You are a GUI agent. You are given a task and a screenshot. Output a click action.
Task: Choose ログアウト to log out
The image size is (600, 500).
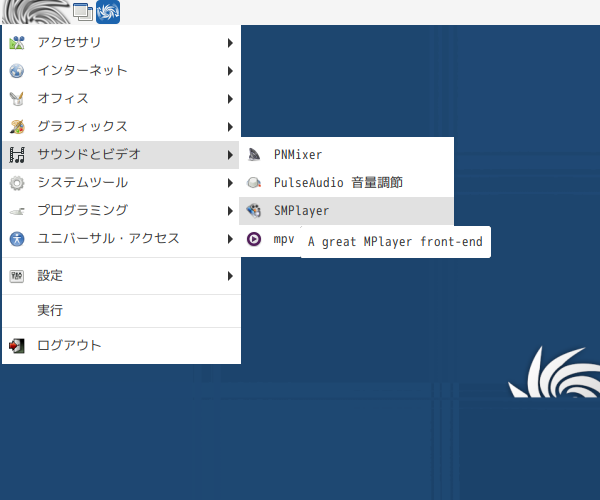(121, 346)
